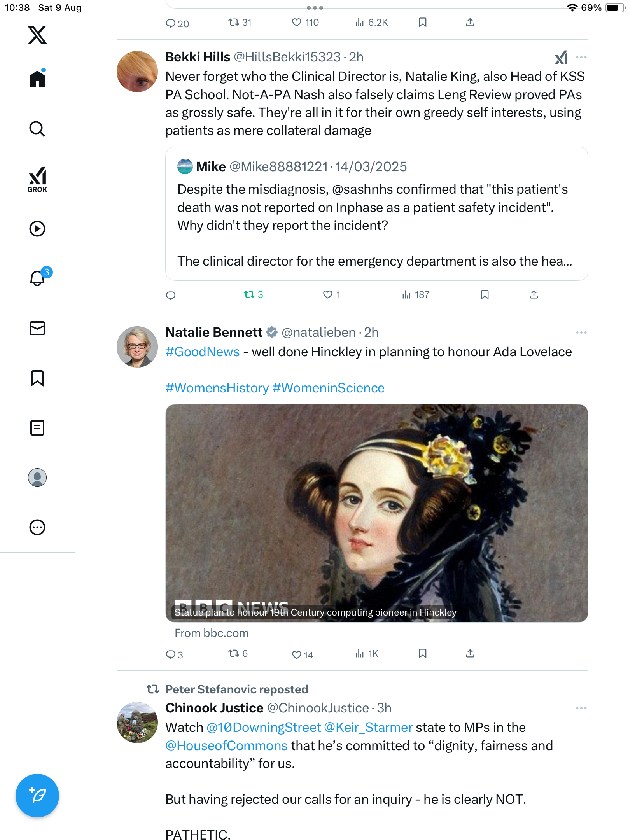Image resolution: width=630 pixels, height=840 pixels.
Task: Open Messages envelope in sidebar
Action: pyautogui.click(x=37, y=328)
